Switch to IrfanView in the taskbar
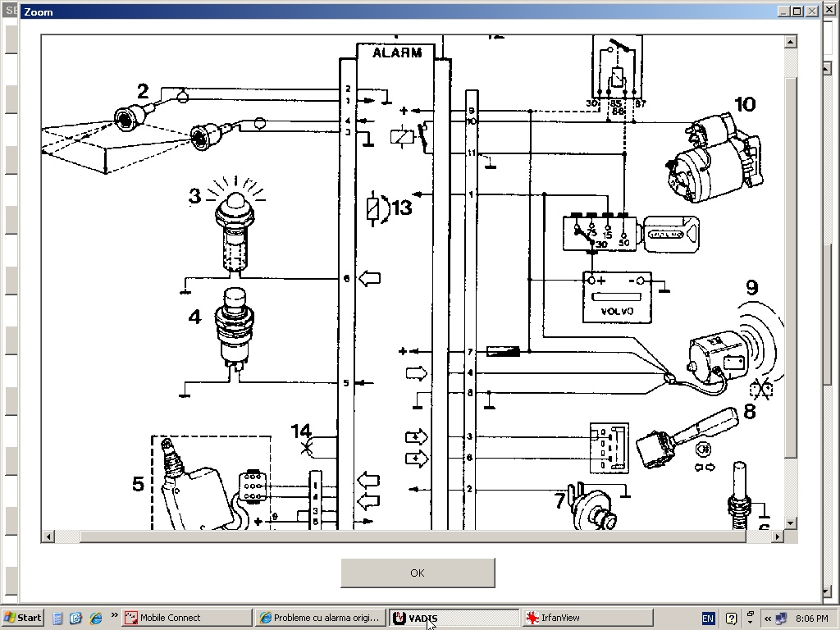The height and width of the screenshot is (630, 840). coord(586,618)
